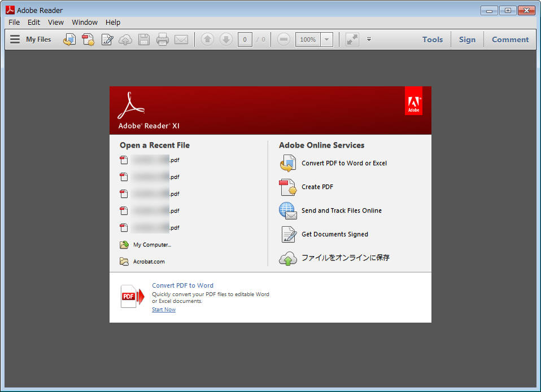Image resolution: width=541 pixels, height=392 pixels.
Task: Click Send and Track Files Online
Action: coord(342,210)
